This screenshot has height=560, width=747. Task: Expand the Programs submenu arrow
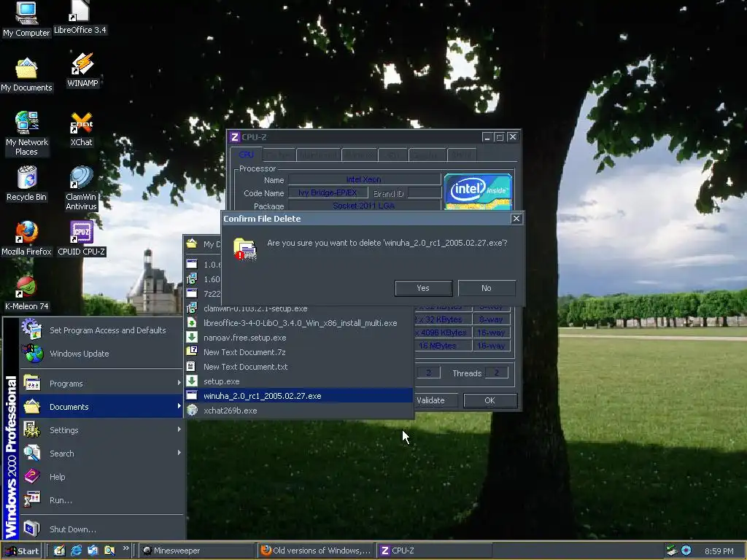tap(179, 383)
